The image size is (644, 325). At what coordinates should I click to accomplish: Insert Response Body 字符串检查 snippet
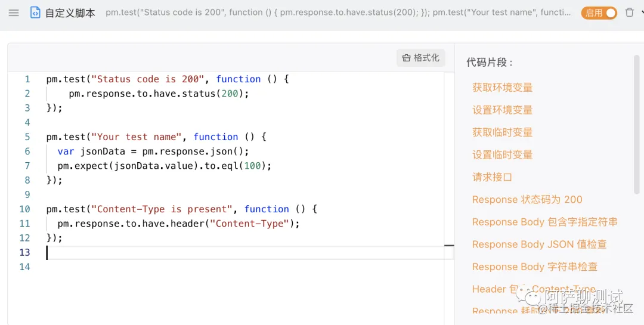point(535,267)
